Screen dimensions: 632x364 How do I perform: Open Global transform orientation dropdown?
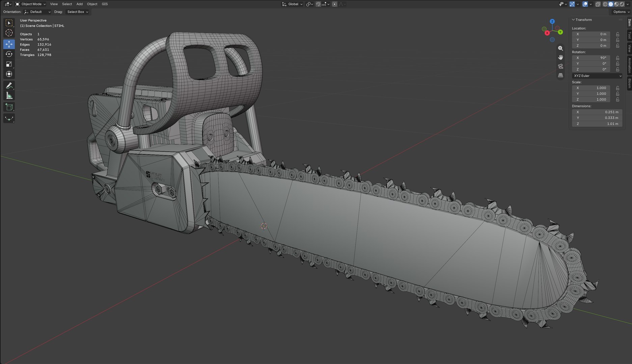[x=292, y=4]
